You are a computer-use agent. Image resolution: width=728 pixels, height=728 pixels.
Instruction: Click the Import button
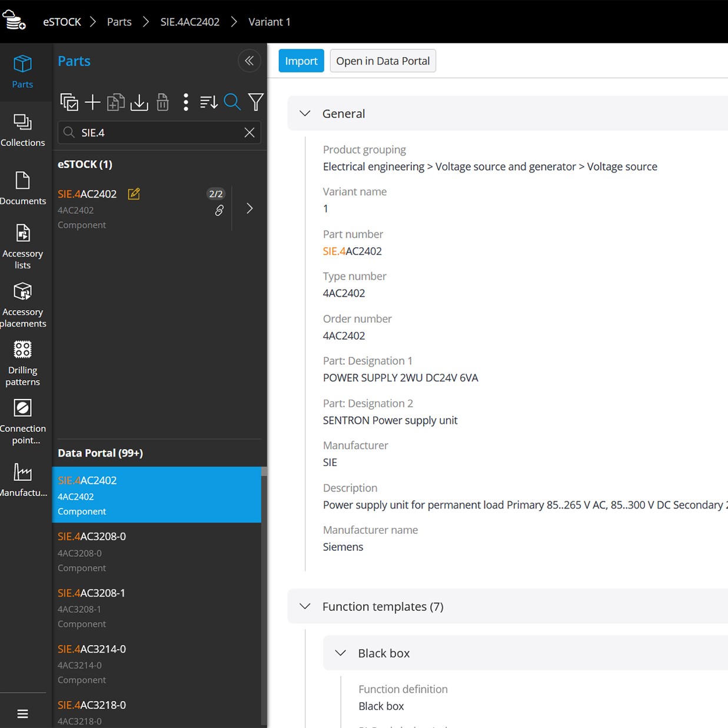click(301, 61)
